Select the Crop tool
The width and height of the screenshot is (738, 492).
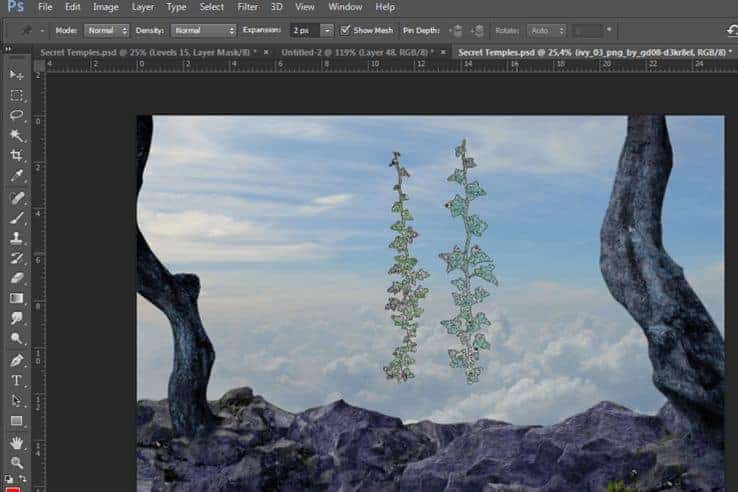pyautogui.click(x=16, y=155)
